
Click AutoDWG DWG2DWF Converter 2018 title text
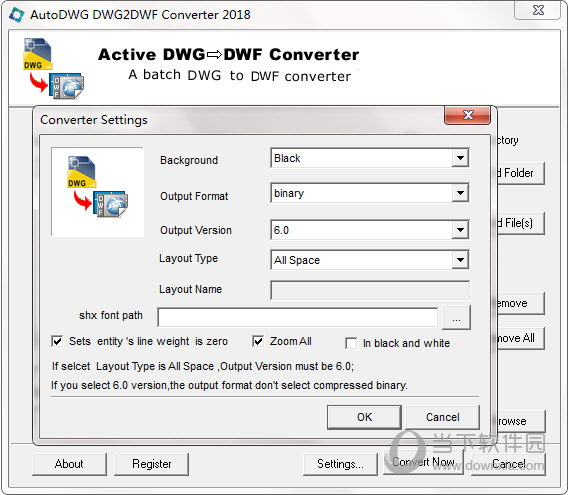(140, 15)
